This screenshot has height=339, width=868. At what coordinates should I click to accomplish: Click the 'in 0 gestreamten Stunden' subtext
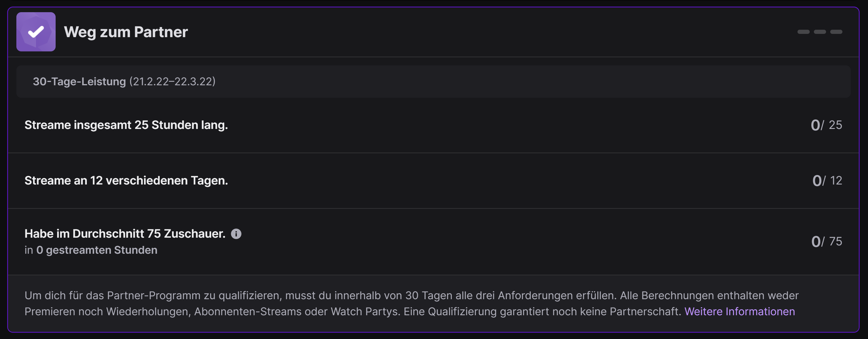[x=91, y=250]
